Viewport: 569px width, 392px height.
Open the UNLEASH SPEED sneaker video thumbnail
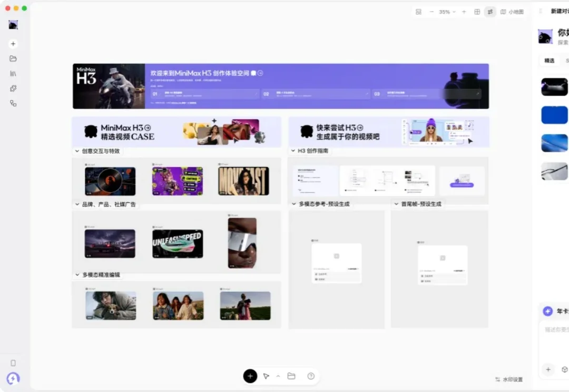(x=178, y=243)
